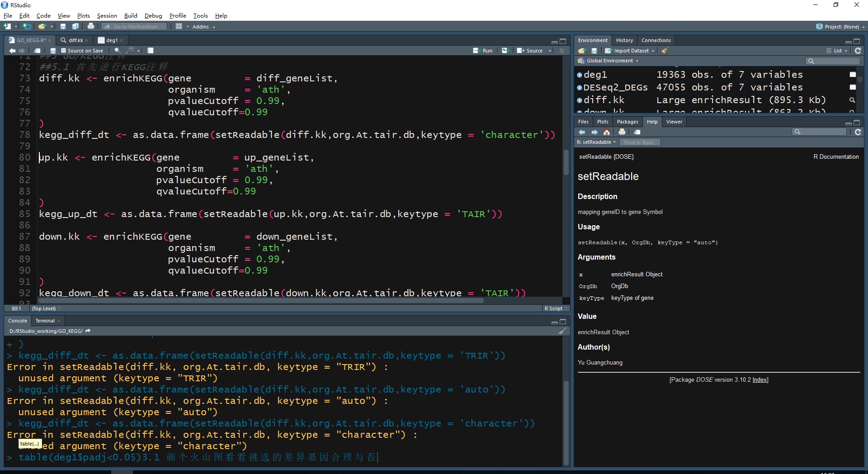This screenshot has height=474, width=868.
Task: Open Project (None) dropdown
Action: coord(841,27)
